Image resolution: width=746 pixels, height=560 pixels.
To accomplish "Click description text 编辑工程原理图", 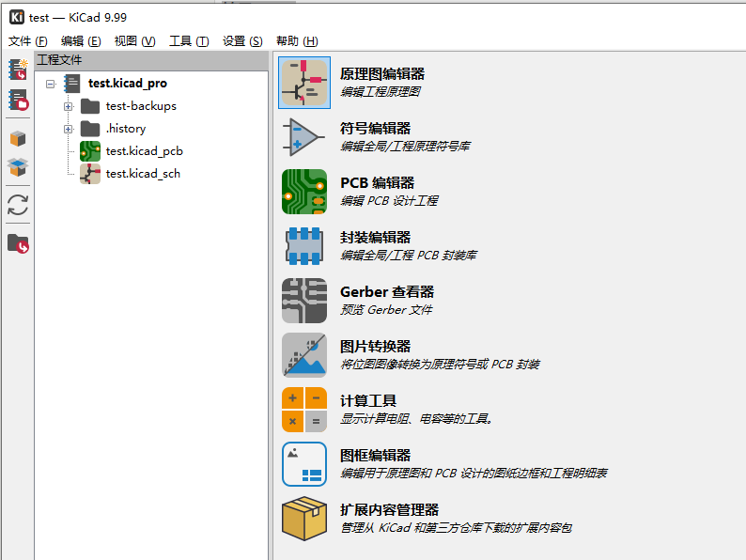I will (x=381, y=92).
